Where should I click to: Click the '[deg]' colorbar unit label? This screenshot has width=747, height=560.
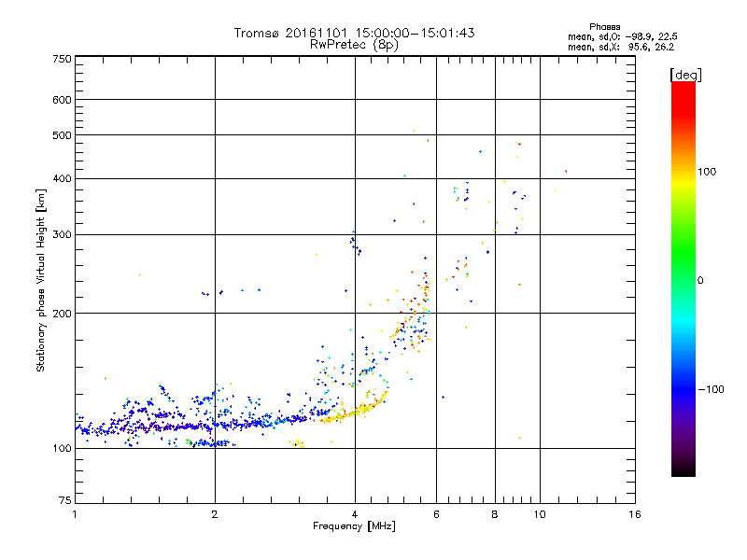coord(685,75)
